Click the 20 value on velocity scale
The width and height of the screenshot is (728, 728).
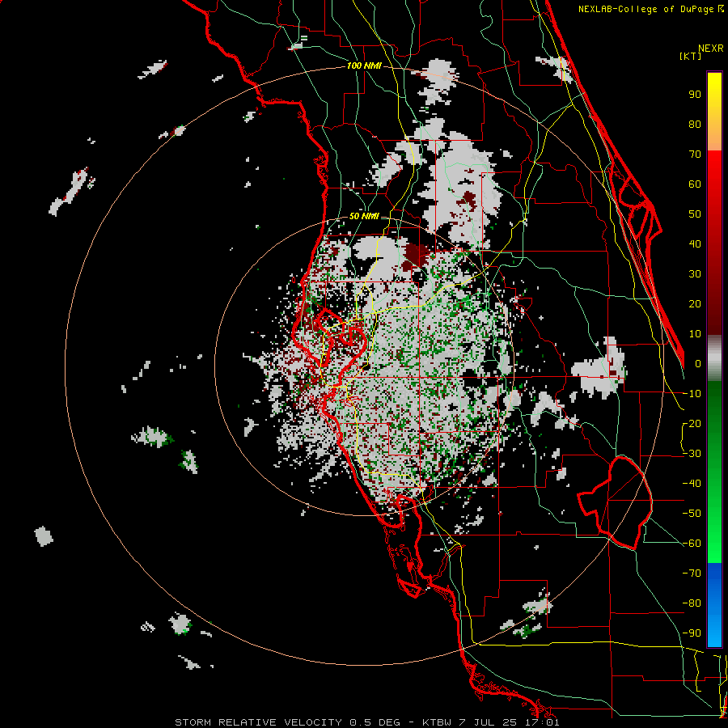[x=695, y=304]
